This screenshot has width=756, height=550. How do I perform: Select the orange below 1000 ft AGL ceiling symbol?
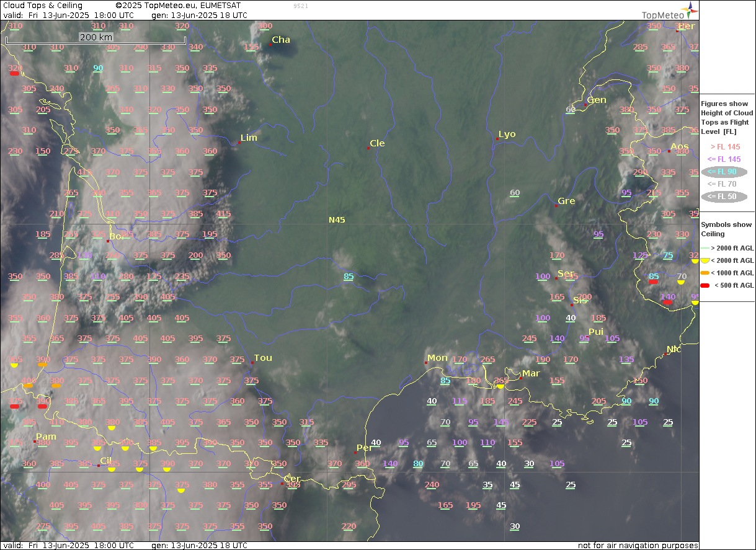coord(706,273)
